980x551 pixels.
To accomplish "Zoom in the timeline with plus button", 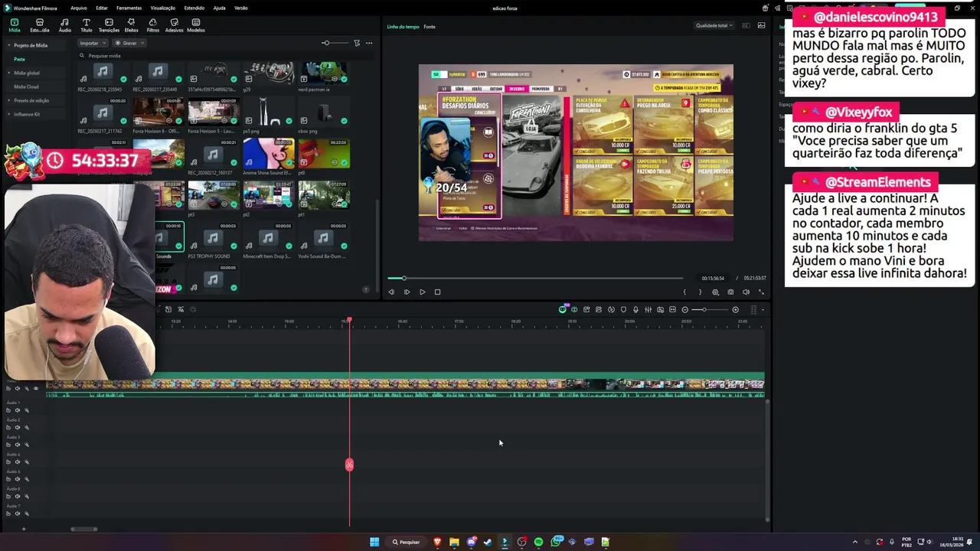I will tap(736, 309).
